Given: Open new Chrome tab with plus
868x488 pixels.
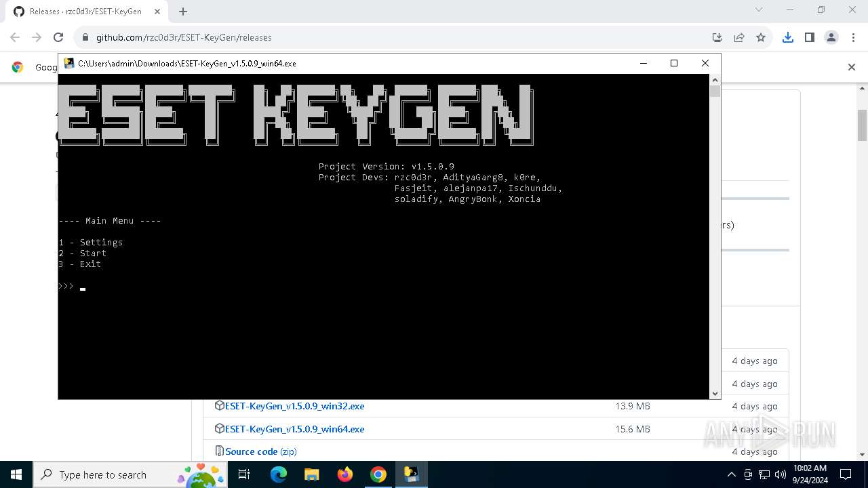Looking at the screenshot, I should pos(183,11).
